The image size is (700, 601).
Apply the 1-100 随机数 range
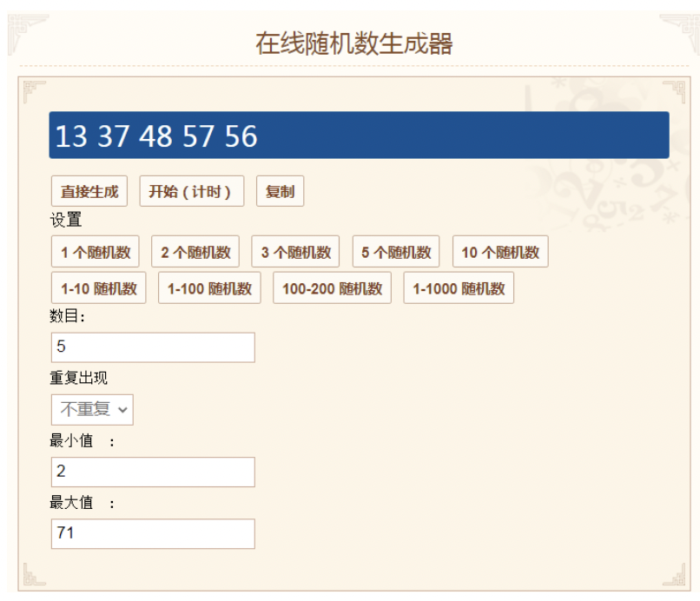(209, 288)
